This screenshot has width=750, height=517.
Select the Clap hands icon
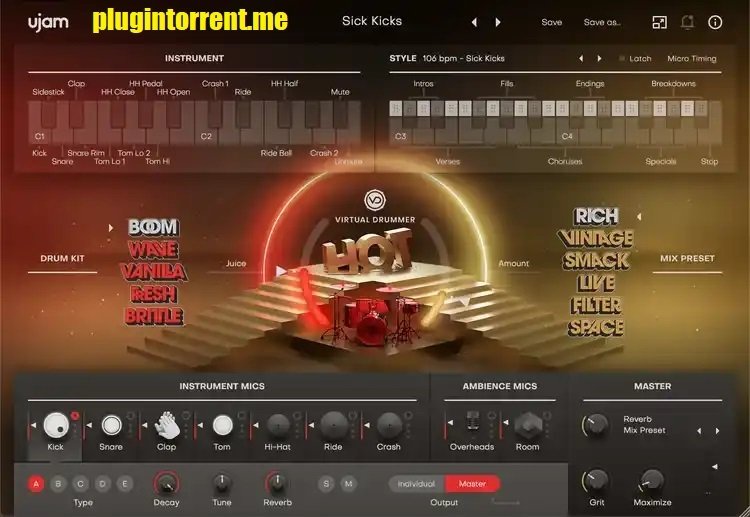(x=167, y=425)
